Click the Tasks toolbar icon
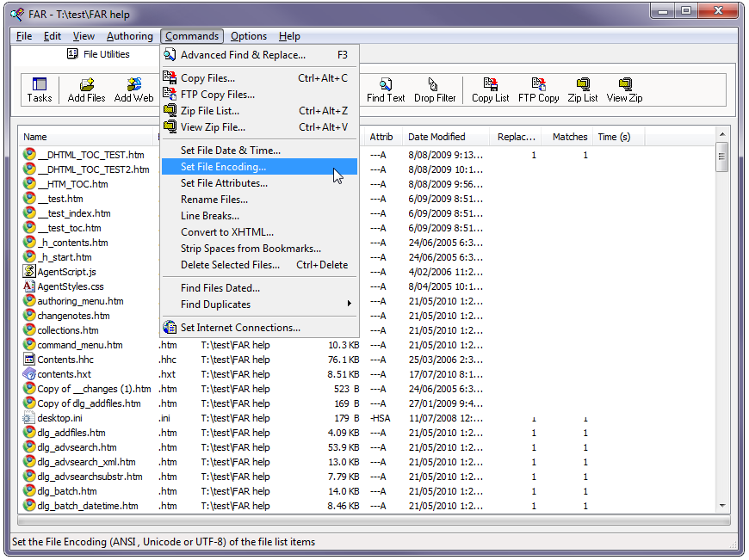The height and width of the screenshot is (560, 749). [40, 89]
